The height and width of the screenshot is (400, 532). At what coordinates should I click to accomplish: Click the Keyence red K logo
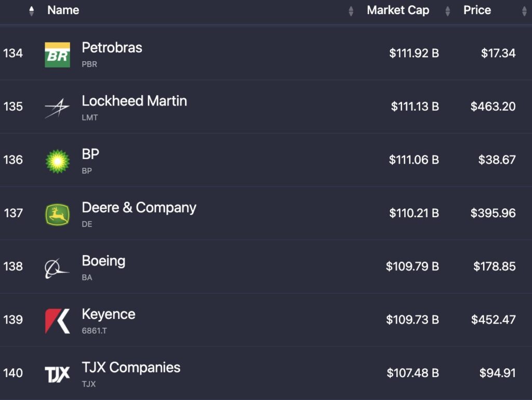point(57,321)
